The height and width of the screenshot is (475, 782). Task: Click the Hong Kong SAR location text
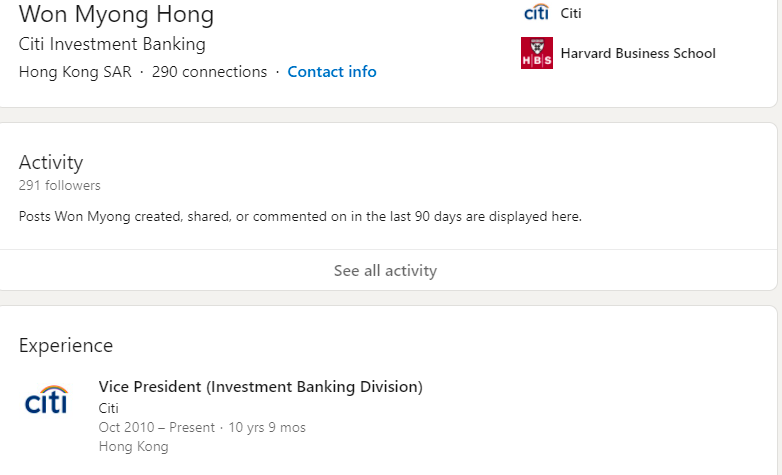pos(76,72)
